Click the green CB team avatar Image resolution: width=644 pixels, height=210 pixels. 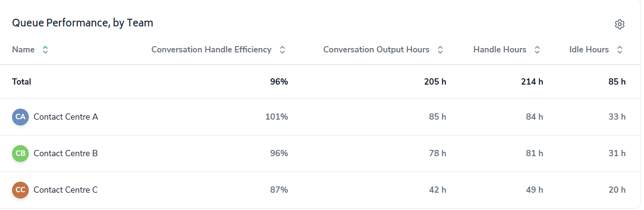click(20, 153)
